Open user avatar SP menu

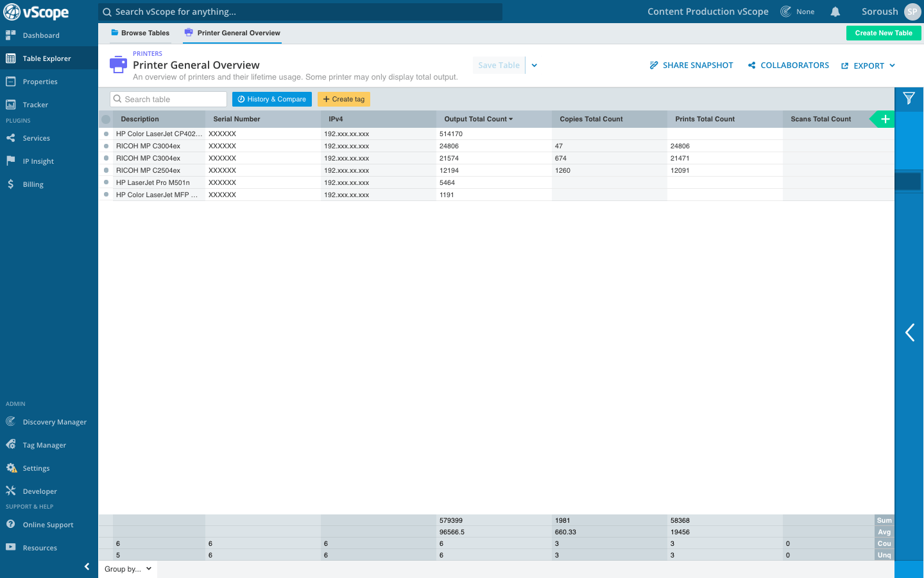(912, 12)
